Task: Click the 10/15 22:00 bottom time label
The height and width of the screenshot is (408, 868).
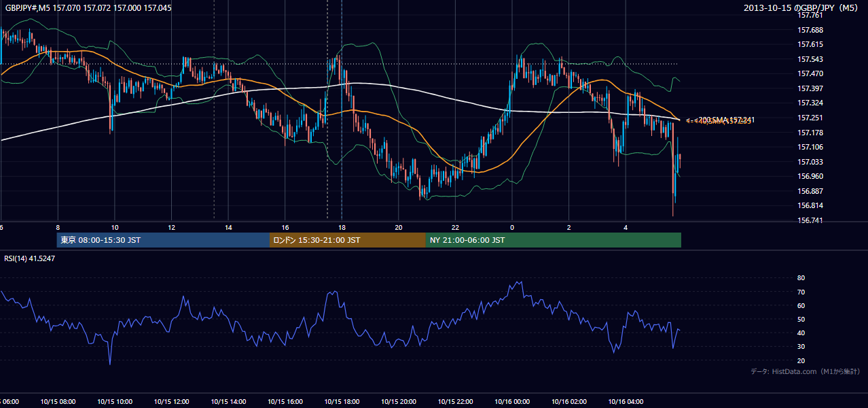Action: click(x=455, y=401)
